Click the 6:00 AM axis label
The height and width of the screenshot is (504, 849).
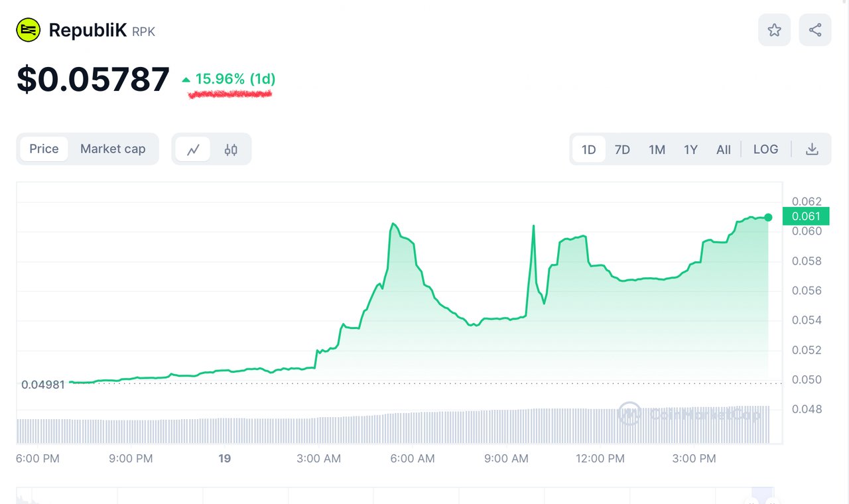(413, 458)
